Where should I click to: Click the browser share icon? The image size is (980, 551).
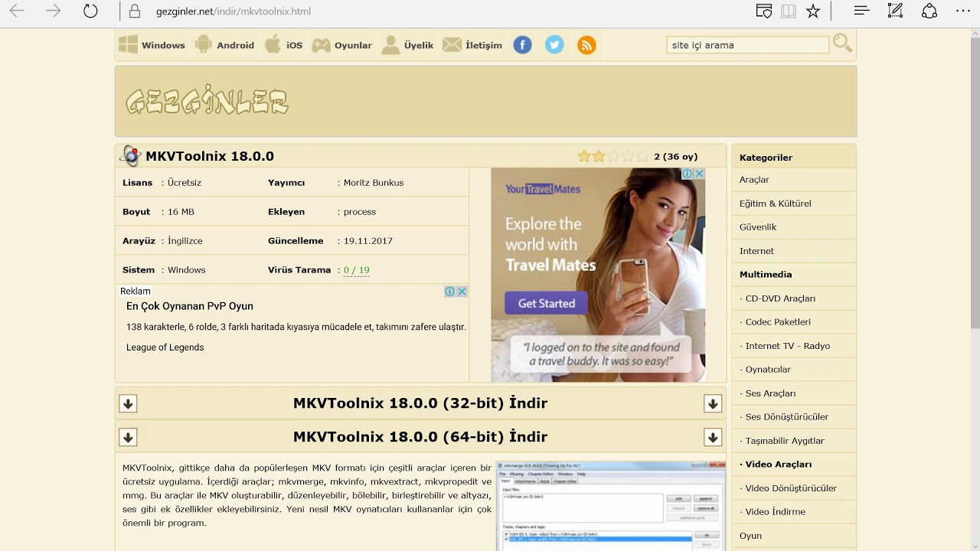click(929, 11)
